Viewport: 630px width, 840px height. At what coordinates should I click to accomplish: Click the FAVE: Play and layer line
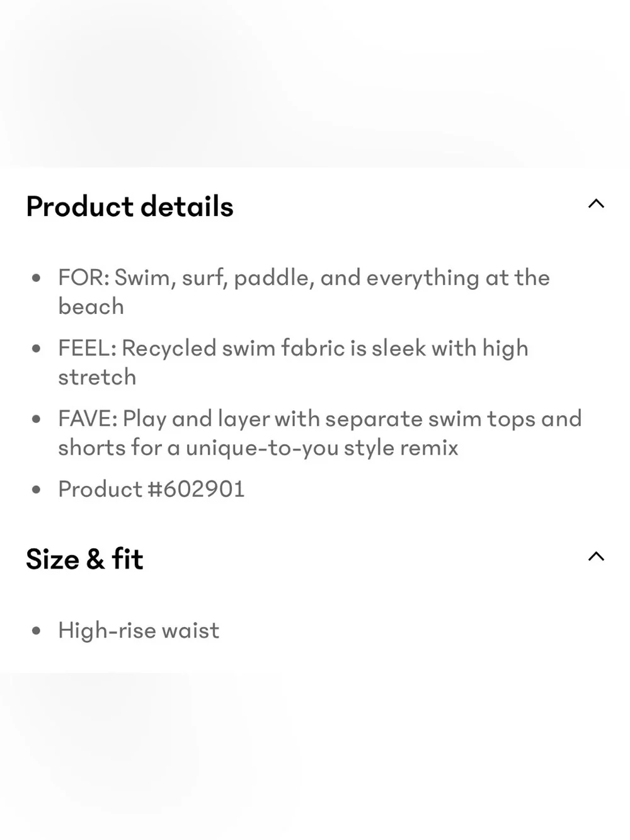coord(320,433)
